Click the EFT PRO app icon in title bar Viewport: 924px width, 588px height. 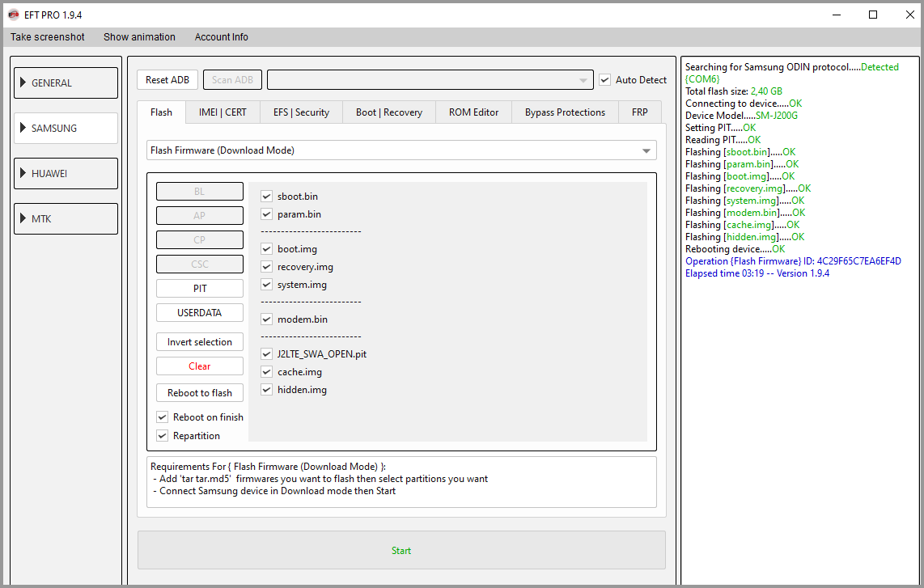point(13,15)
